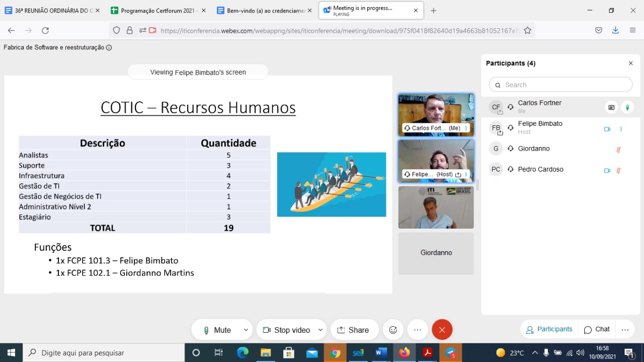The height and width of the screenshot is (362, 644).
Task: Open the emoji reactions panel
Action: click(x=393, y=330)
